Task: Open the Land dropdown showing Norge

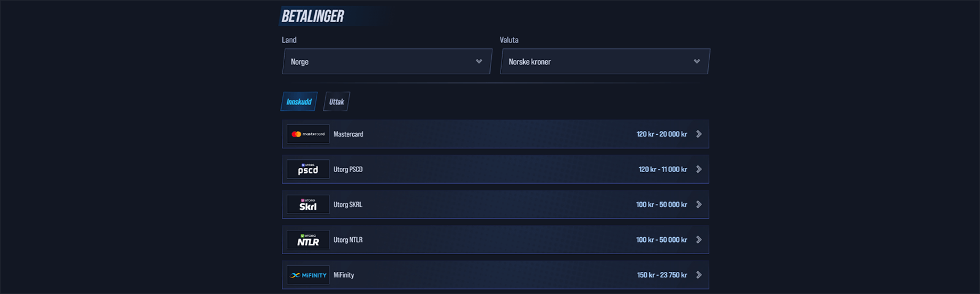Action: pyautogui.click(x=386, y=62)
